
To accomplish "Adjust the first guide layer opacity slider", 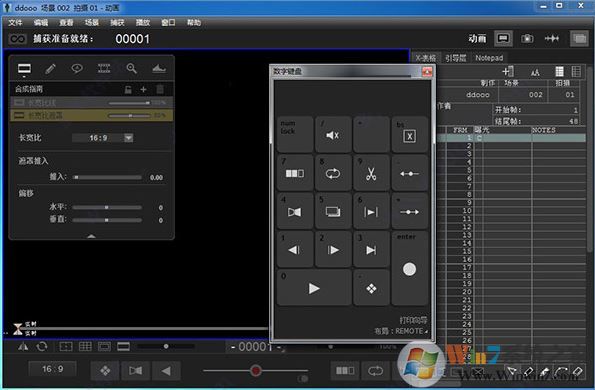I will tap(129, 103).
